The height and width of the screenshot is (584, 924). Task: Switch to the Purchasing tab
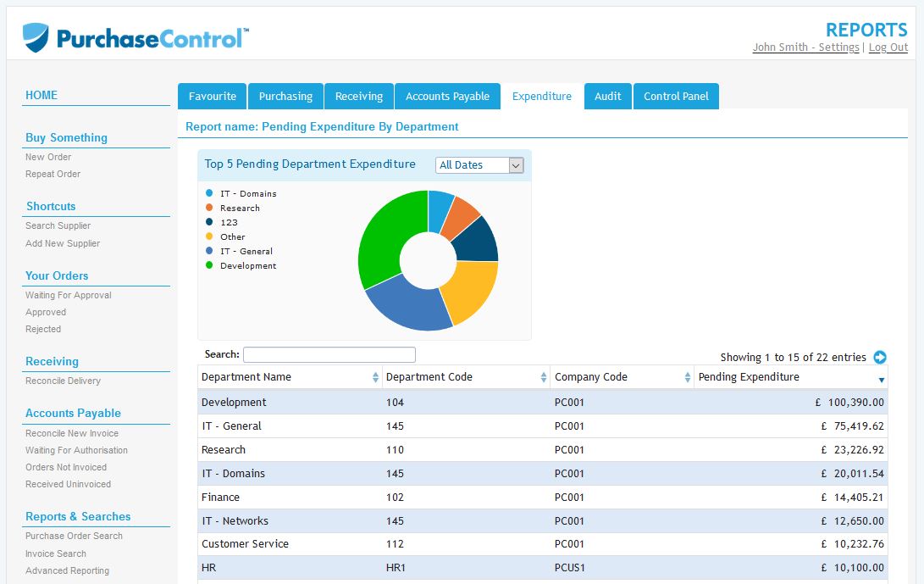tap(285, 97)
